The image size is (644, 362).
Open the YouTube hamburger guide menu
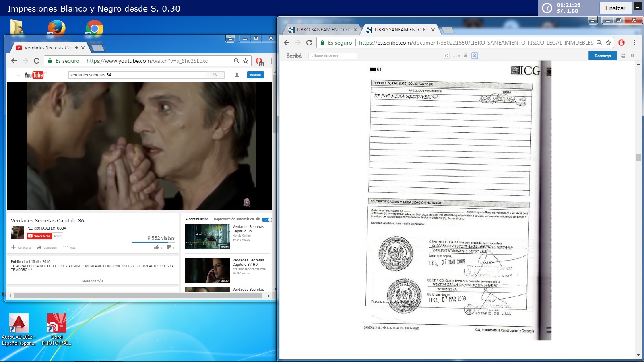pos(18,75)
